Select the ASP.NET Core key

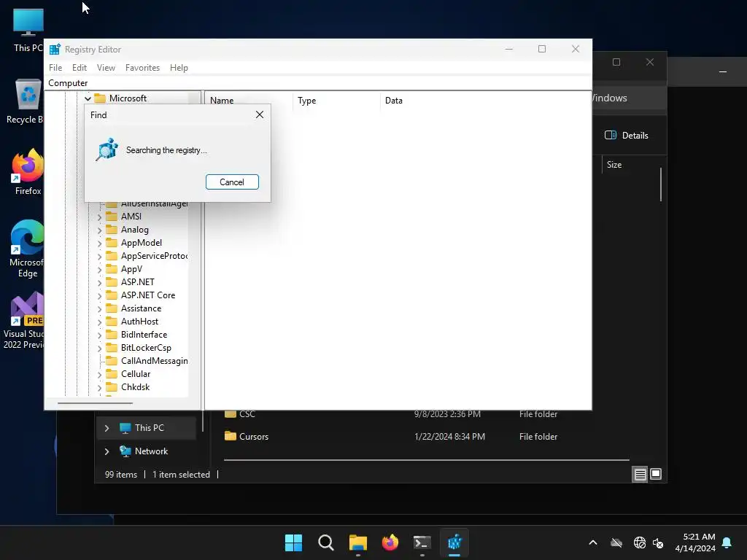pos(148,295)
